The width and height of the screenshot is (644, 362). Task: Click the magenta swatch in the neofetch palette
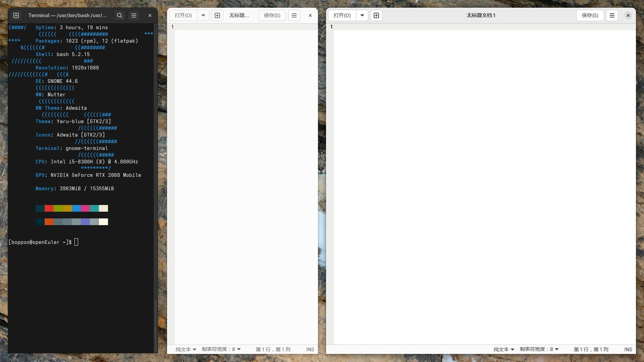85,208
